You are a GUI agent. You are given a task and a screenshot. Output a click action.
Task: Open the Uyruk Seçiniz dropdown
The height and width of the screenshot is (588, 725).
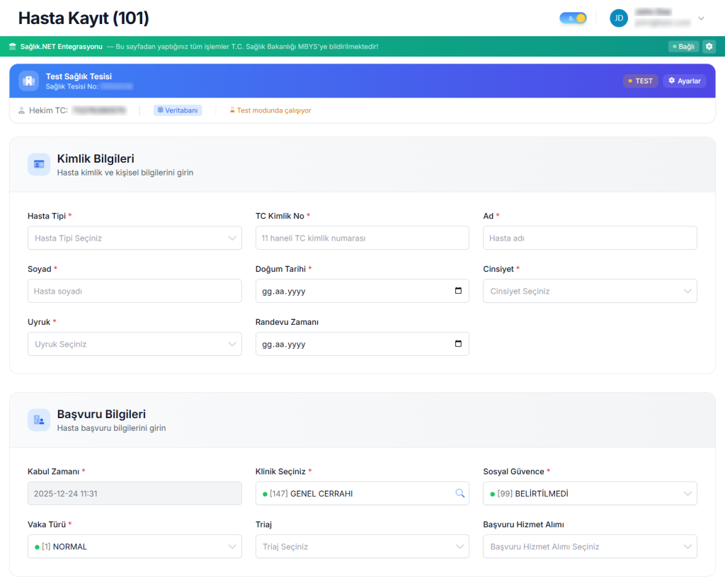(135, 344)
